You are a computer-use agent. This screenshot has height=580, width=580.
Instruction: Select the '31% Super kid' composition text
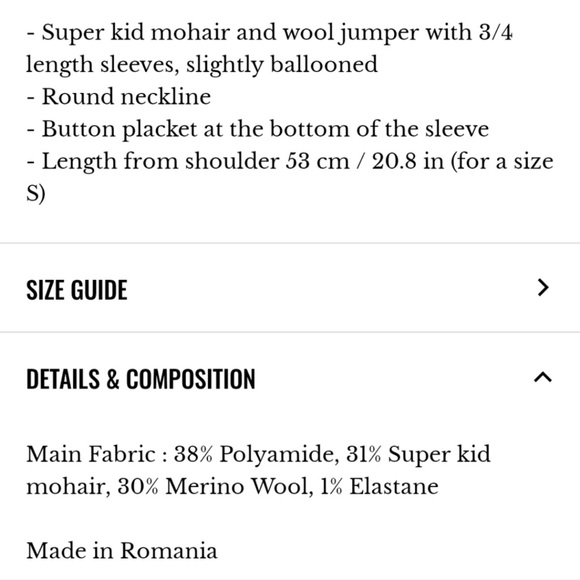pos(418,454)
